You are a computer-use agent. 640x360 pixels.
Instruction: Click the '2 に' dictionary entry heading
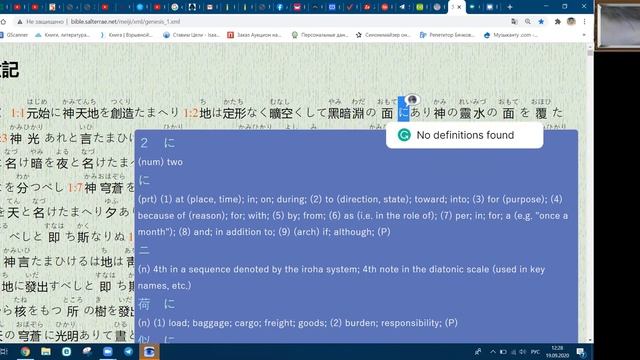pyautogui.click(x=158, y=143)
